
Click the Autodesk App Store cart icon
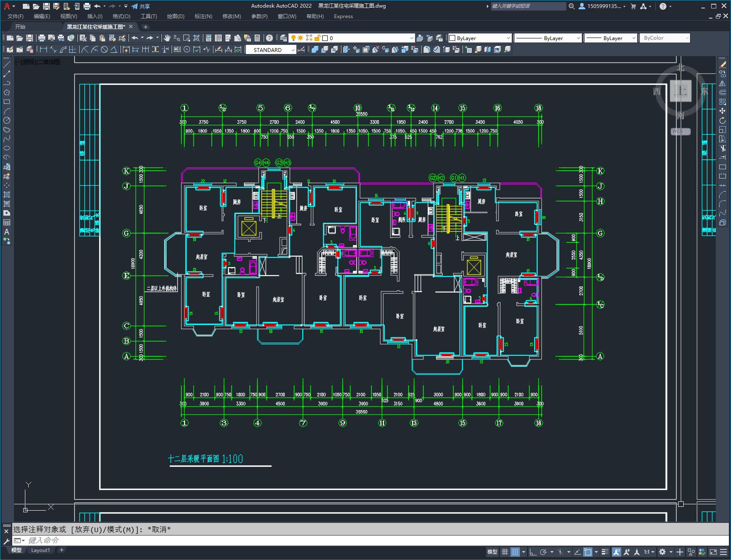(633, 6)
